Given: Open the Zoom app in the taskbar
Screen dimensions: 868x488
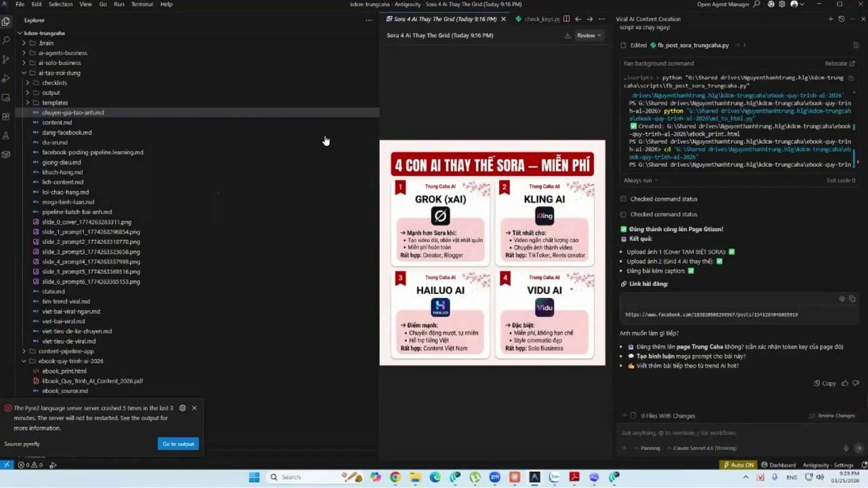Looking at the screenshot, I should click(x=494, y=477).
